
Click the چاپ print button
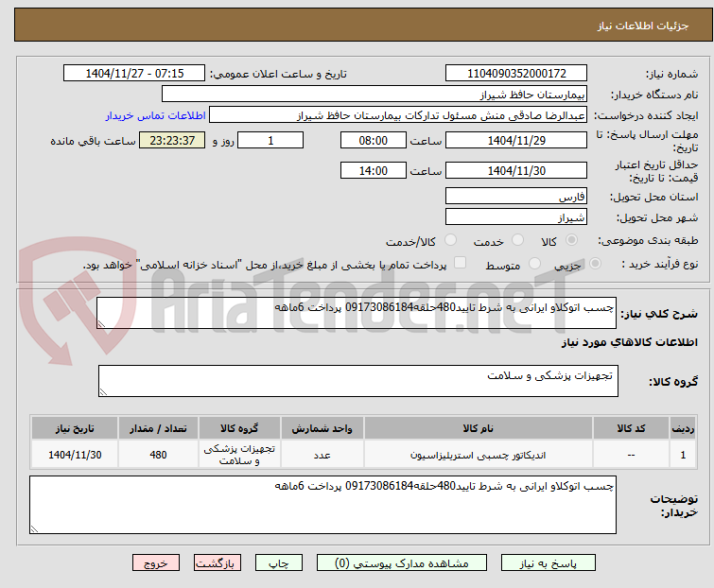(x=279, y=563)
